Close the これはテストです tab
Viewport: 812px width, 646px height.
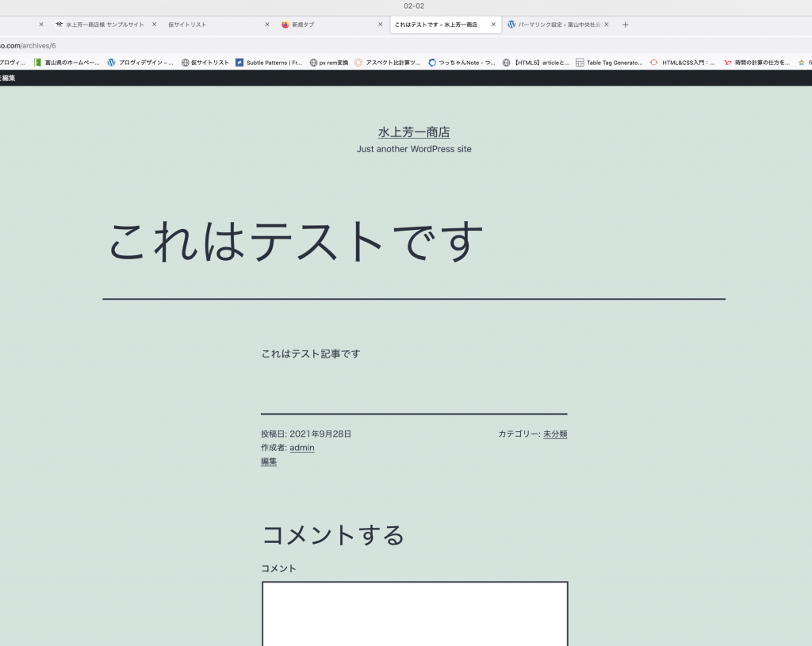493,25
